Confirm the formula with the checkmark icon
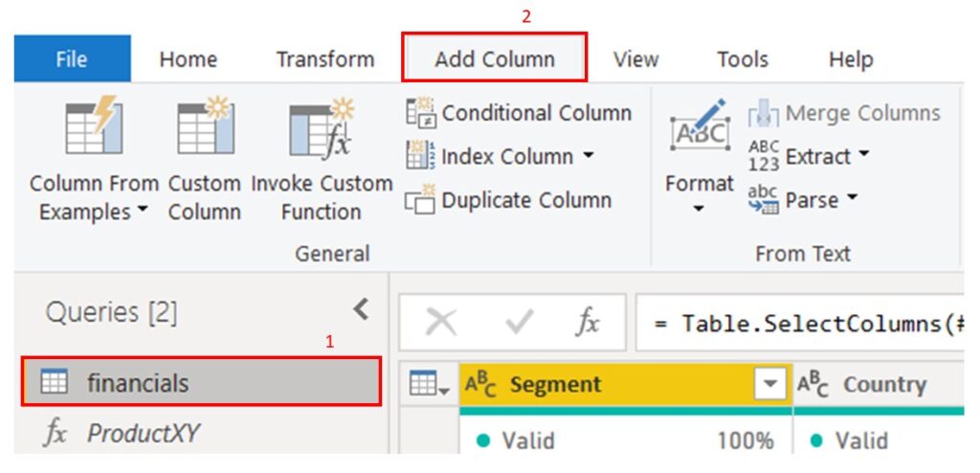Image resolution: width=980 pixels, height=473 pixels. (518, 323)
